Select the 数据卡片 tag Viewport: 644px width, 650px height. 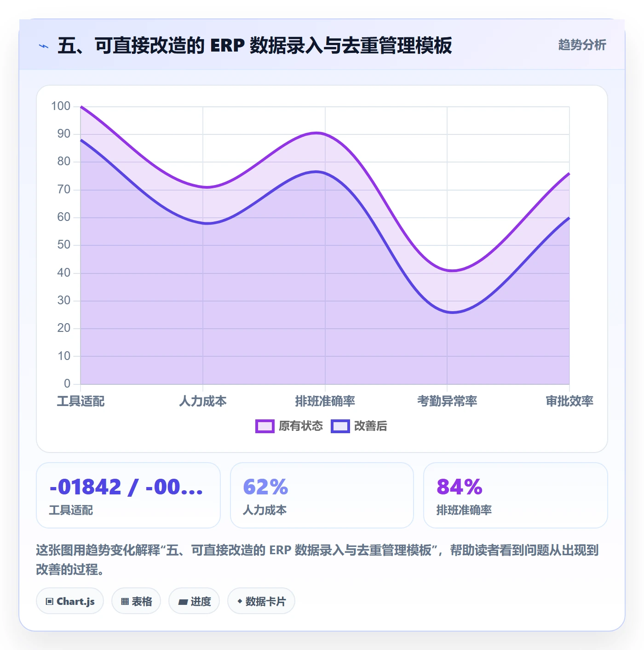point(261,601)
